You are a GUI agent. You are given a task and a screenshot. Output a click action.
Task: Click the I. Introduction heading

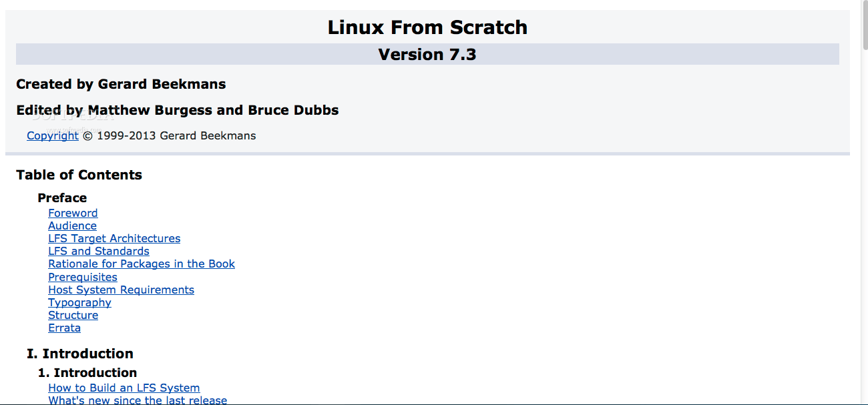pos(79,354)
